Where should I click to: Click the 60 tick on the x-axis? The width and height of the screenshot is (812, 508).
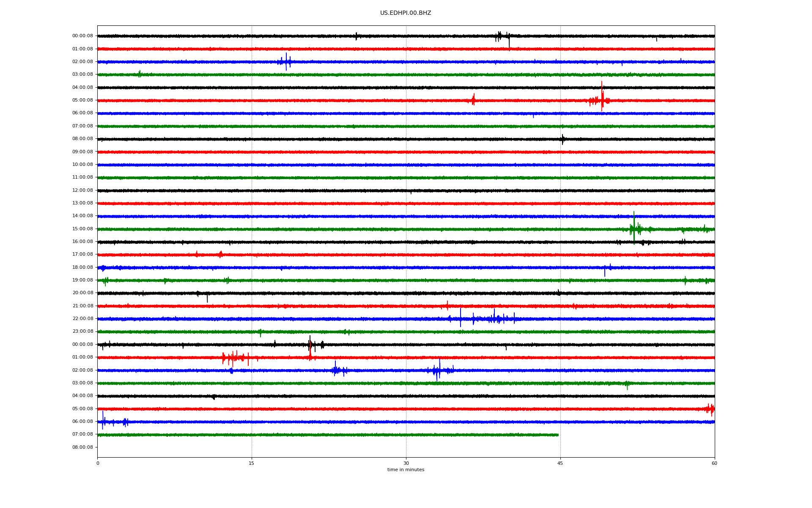[714, 464]
